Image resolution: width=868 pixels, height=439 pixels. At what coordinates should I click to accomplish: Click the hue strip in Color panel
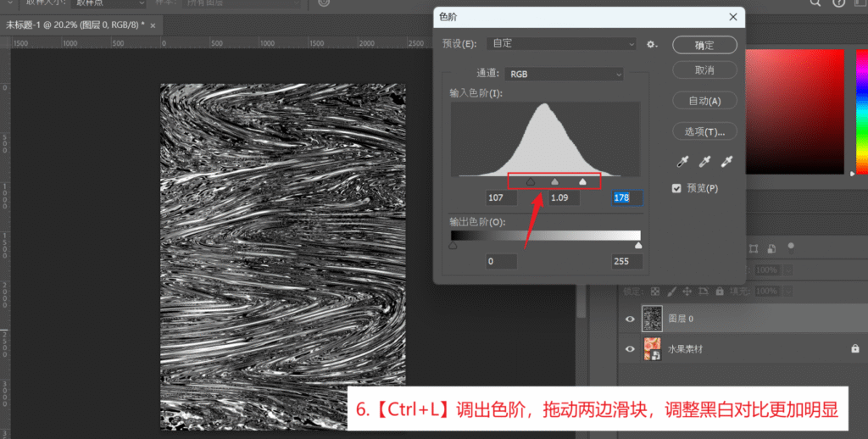coord(862,111)
